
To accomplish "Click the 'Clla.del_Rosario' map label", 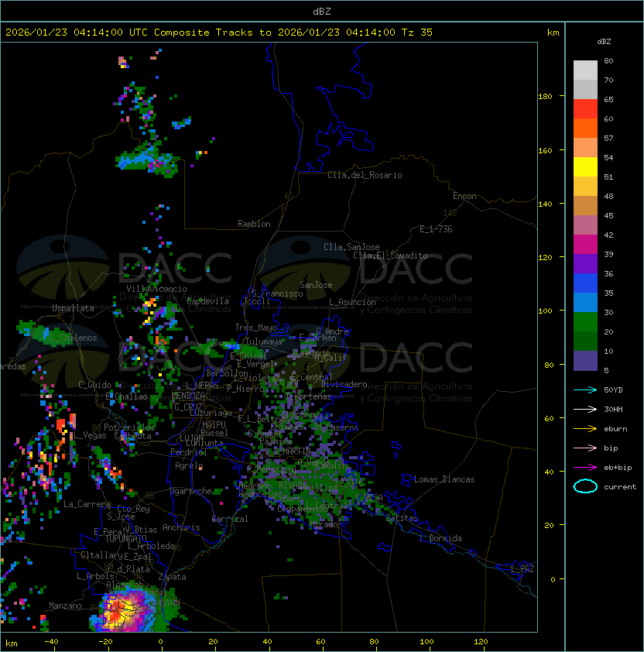I will (365, 175).
